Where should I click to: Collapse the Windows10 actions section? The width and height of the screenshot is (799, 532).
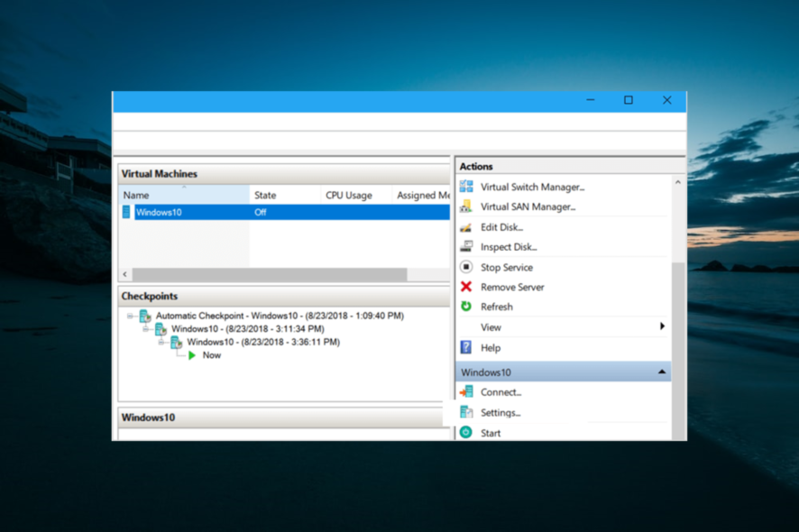coord(661,371)
